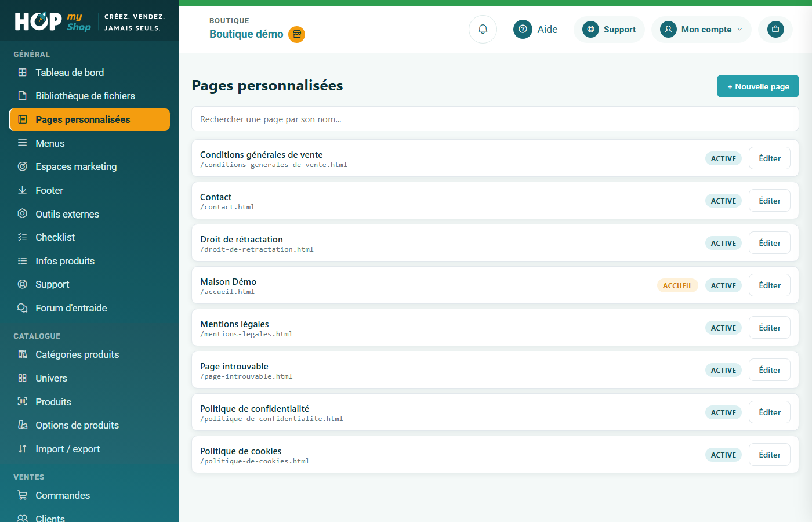Click the ACCUEIL badge on Maison Démo
812x522 pixels.
(677, 285)
